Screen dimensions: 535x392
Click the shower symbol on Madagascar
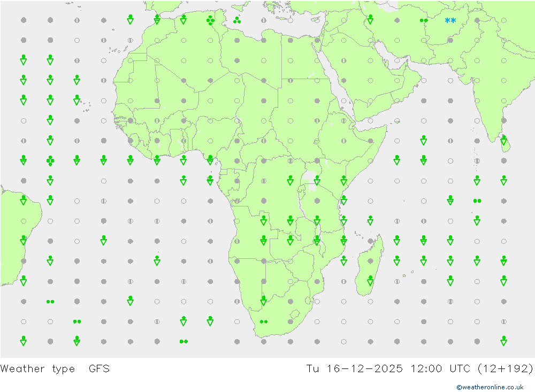370,280
